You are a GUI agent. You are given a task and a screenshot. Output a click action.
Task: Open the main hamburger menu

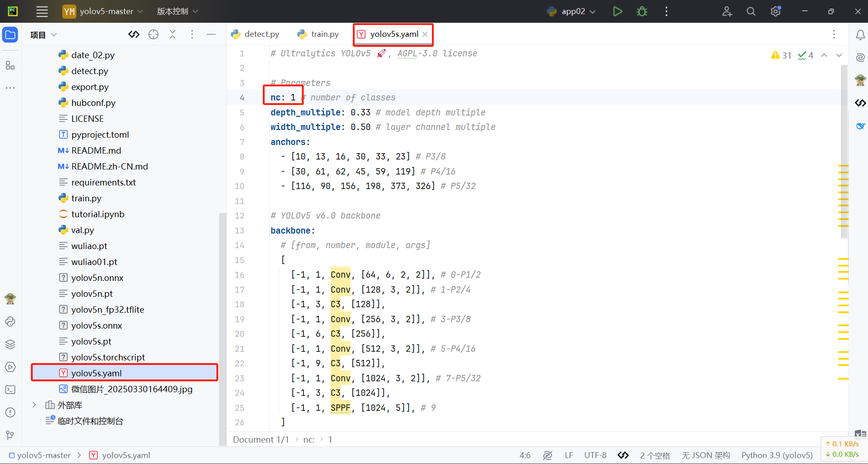pos(42,11)
